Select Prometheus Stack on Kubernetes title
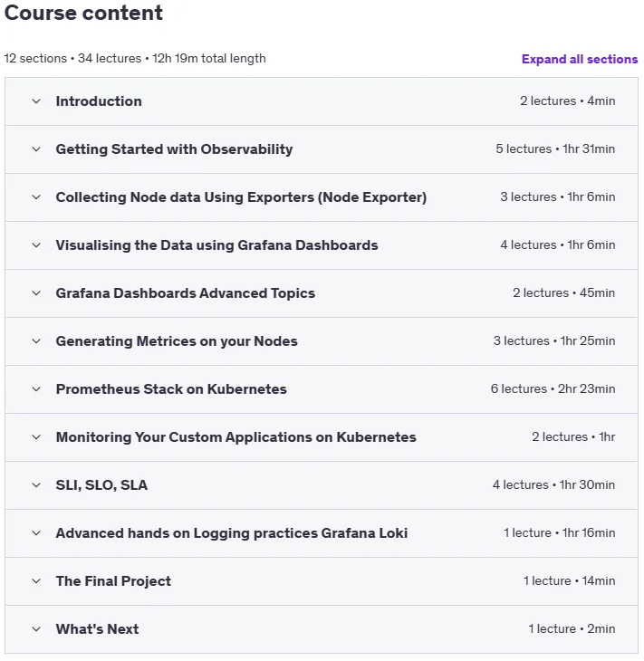The width and height of the screenshot is (644, 661). coord(171,389)
